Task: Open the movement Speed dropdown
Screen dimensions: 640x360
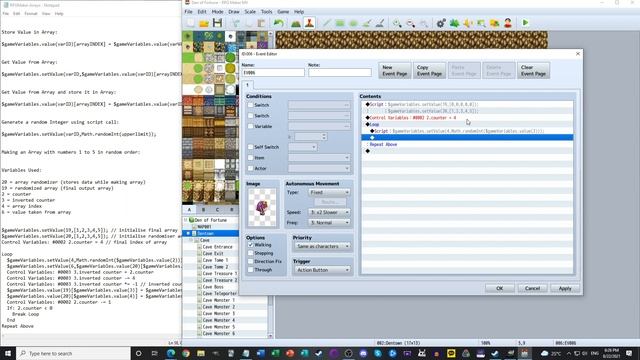Action: [x=329, y=212]
